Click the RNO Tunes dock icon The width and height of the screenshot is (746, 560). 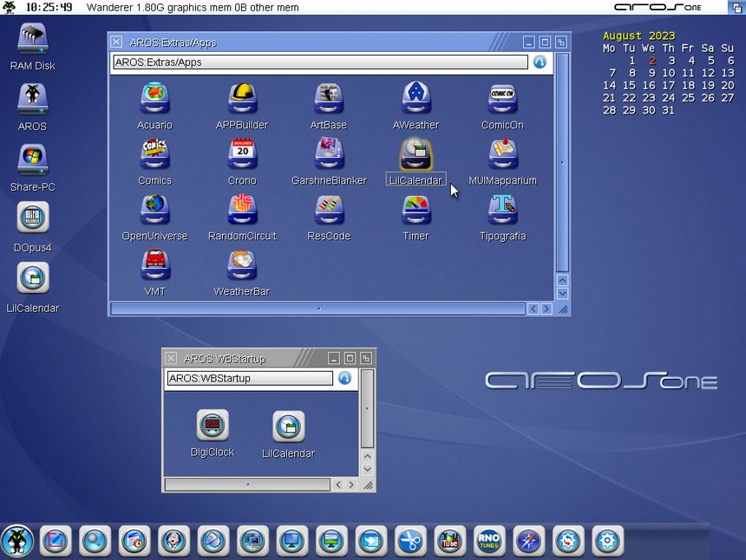point(489,541)
